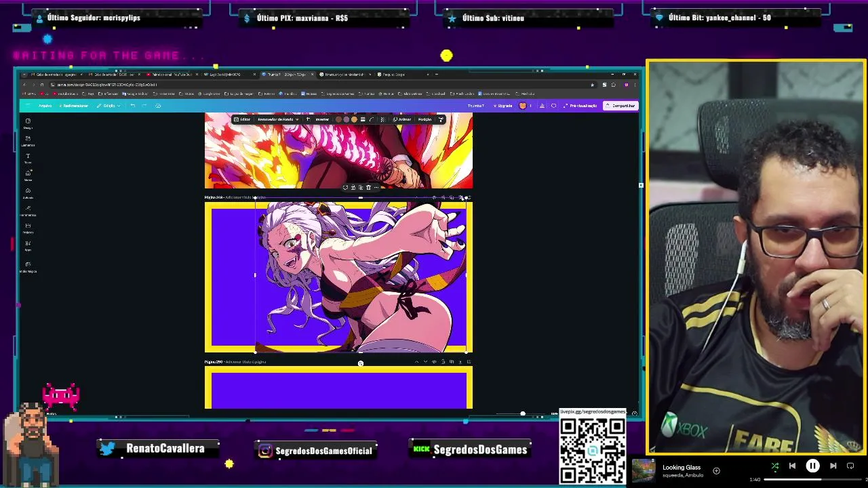Viewport: 868px width, 488px height.
Task: Move Página 250 up with chevron
Action: coord(416,362)
